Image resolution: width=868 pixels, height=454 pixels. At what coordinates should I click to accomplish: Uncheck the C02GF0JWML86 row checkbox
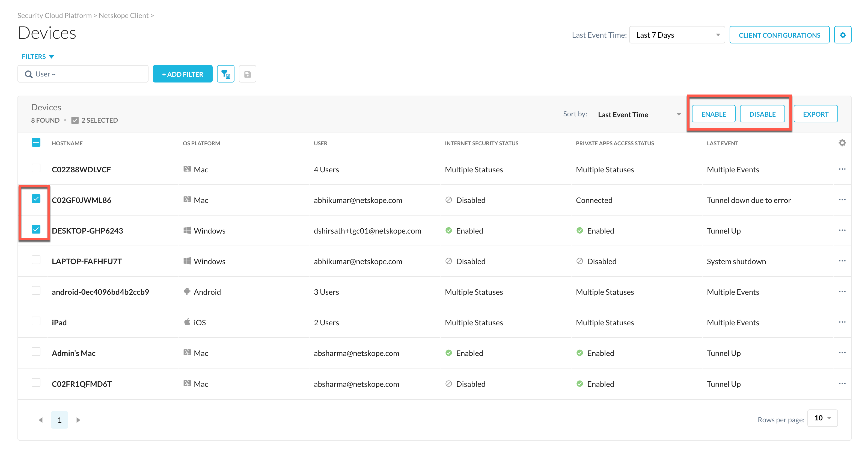[36, 199]
